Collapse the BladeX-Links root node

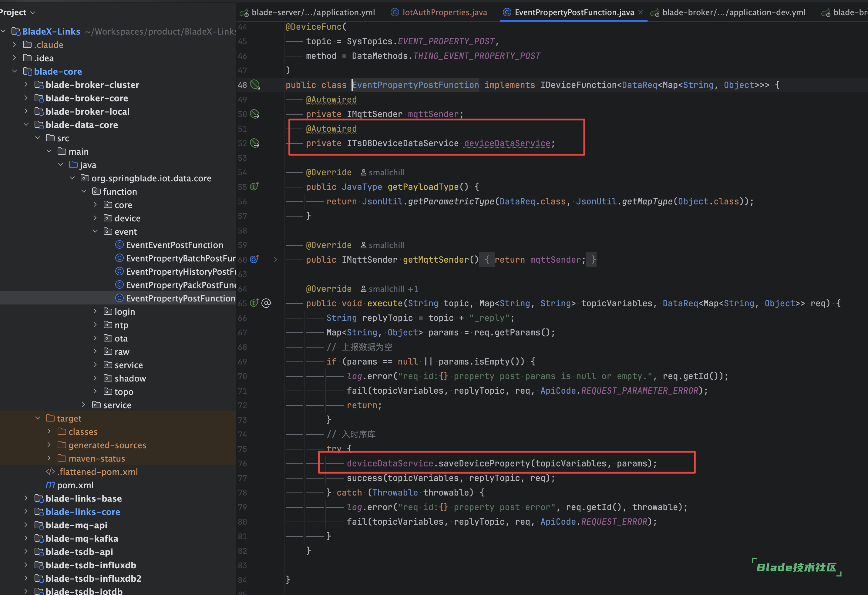3,31
